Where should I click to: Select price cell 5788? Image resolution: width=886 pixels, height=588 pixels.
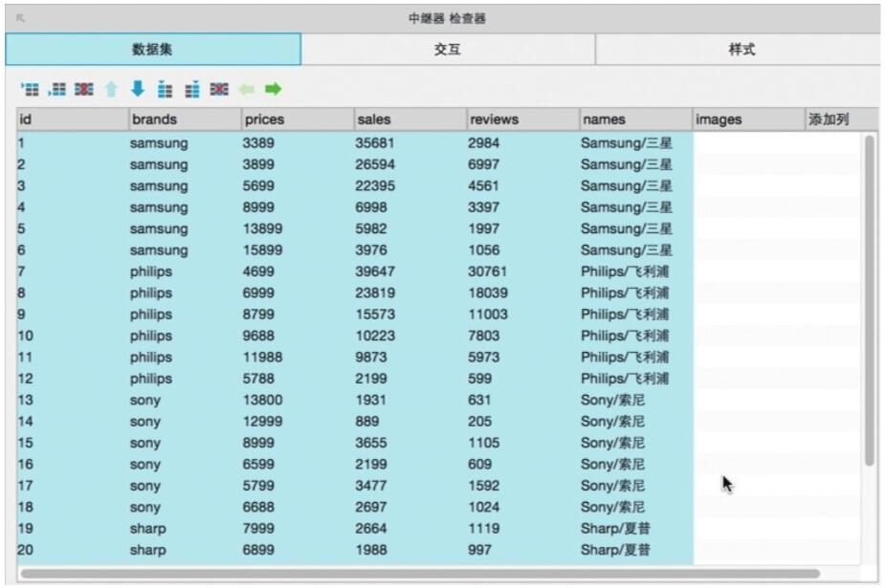[x=258, y=379]
